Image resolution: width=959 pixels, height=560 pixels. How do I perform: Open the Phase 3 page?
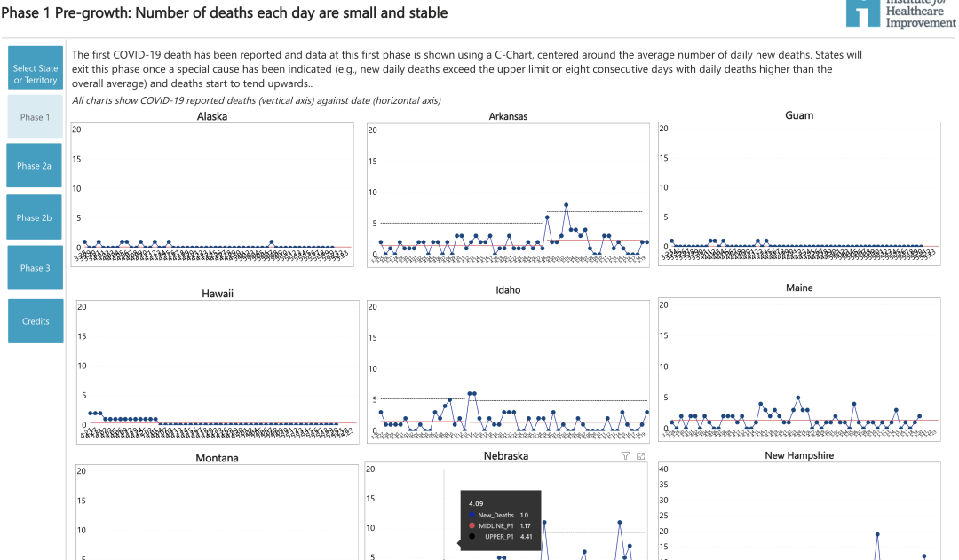pyautogui.click(x=36, y=268)
